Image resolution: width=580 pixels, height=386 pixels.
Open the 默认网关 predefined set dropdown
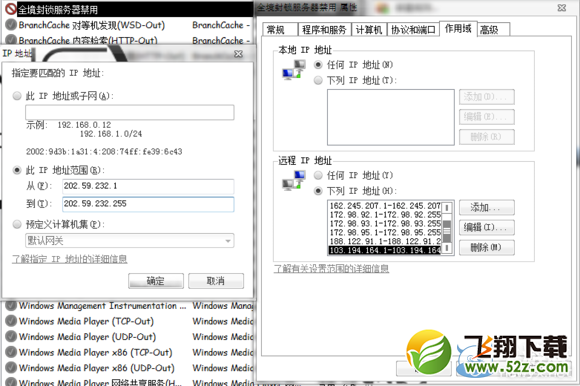point(129,241)
